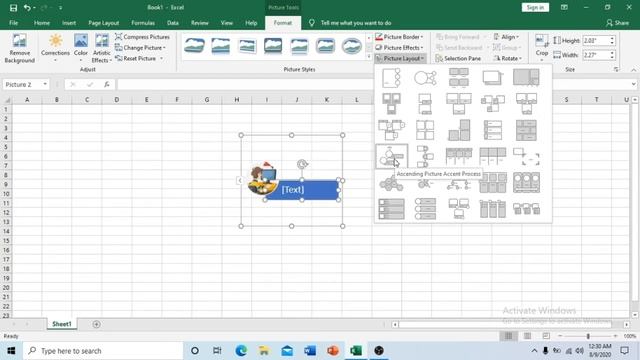Click the zoom slider handle
The height and width of the screenshot is (360, 640).
coord(588,336)
